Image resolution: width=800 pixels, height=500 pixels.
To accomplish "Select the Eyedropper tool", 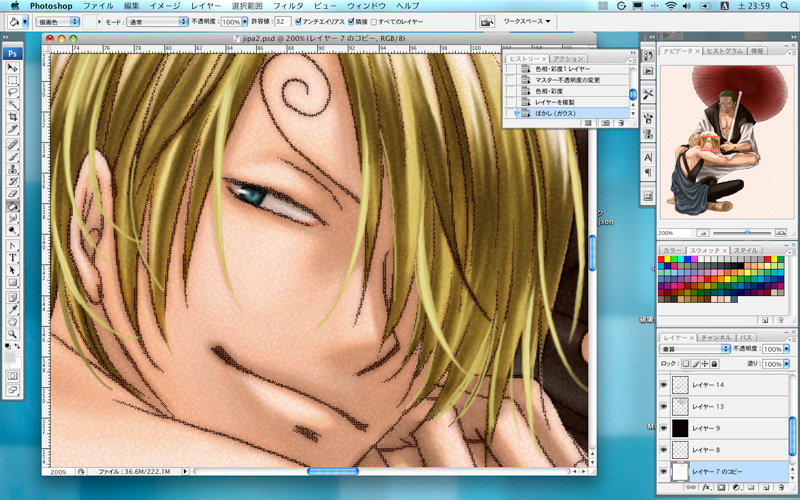I will (12, 310).
